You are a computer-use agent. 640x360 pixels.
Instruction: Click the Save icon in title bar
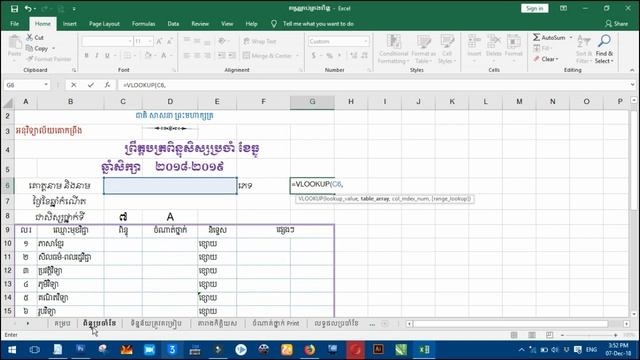click(x=14, y=9)
